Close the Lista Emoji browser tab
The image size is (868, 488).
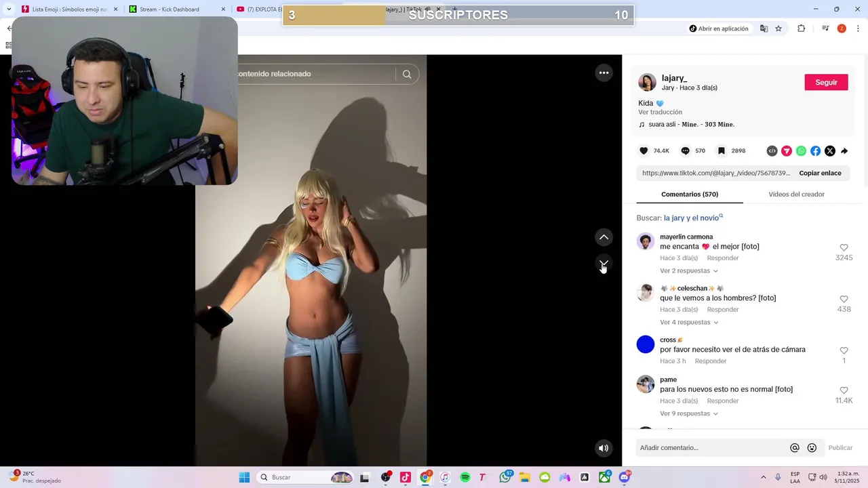[x=115, y=9]
